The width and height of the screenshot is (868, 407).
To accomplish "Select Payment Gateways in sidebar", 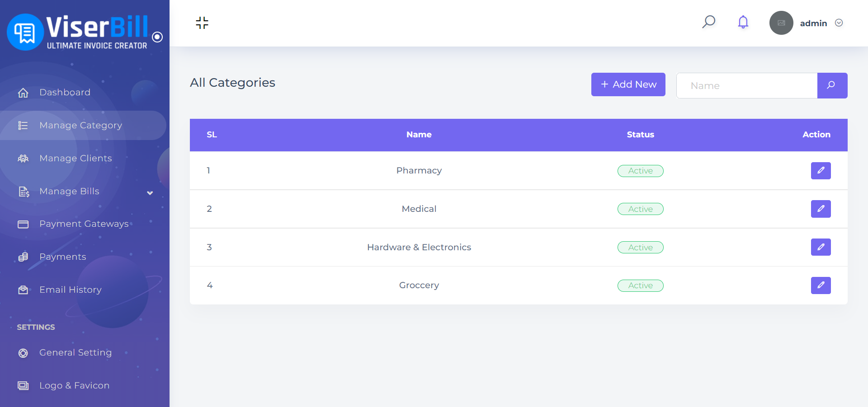I will click(84, 224).
